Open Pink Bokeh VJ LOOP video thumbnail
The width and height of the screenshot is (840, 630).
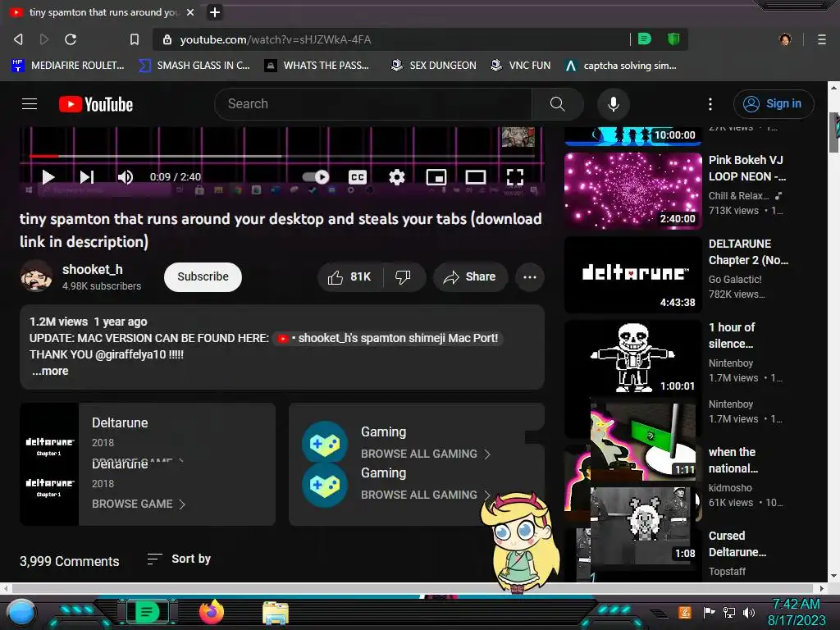pos(633,190)
